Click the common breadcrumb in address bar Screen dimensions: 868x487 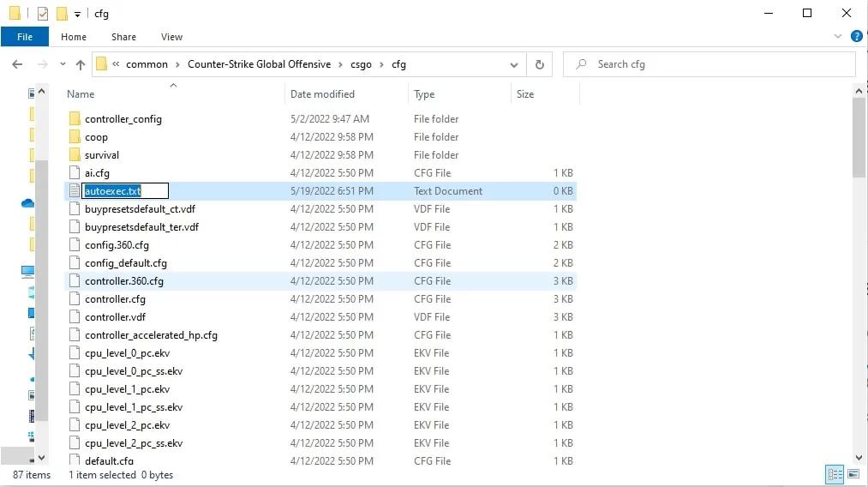coord(147,64)
